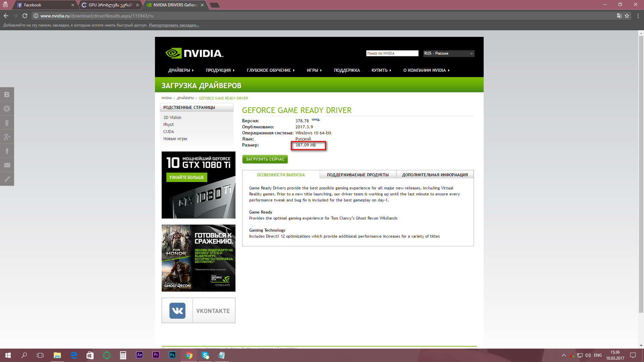Click the GTX 1080 Ti banner УЗНАЙТЕ БОЛЬШЕ

(186, 177)
